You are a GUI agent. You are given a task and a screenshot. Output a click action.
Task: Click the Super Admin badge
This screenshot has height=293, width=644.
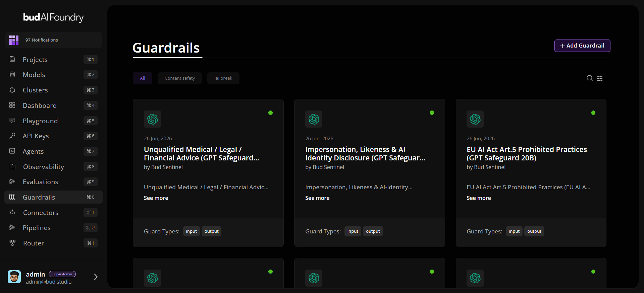tap(62, 274)
